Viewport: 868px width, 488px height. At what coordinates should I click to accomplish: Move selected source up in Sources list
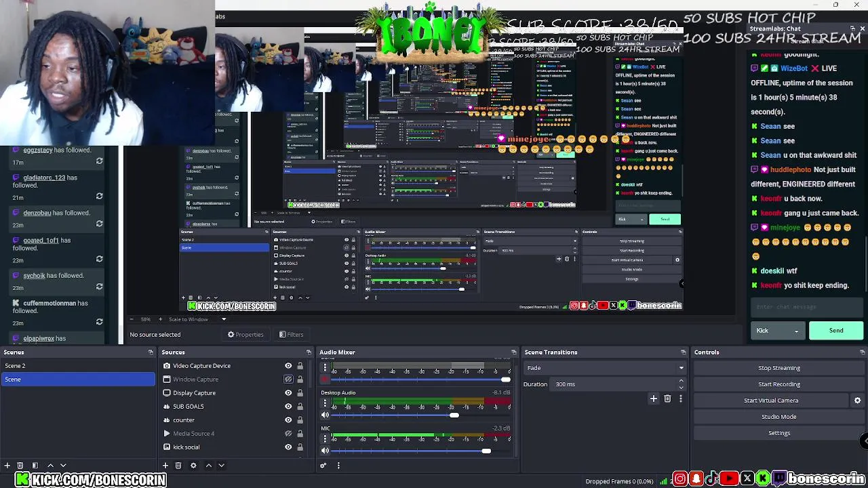[208, 466]
